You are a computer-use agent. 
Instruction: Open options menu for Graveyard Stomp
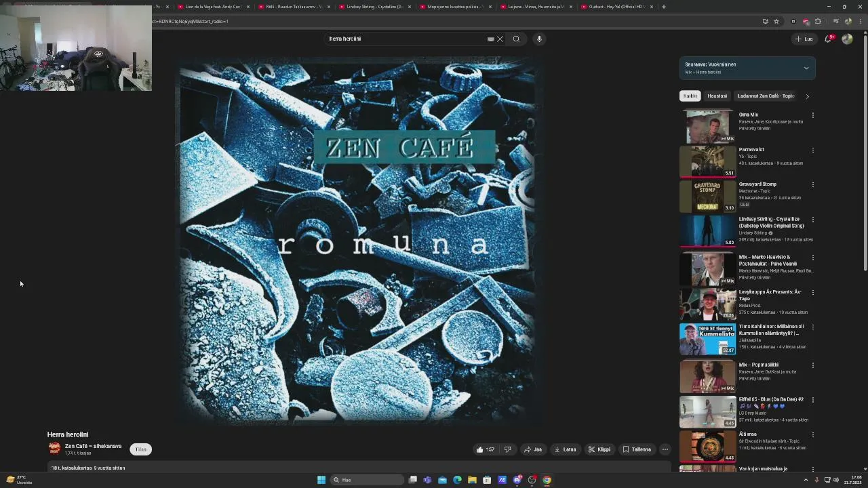812,184
